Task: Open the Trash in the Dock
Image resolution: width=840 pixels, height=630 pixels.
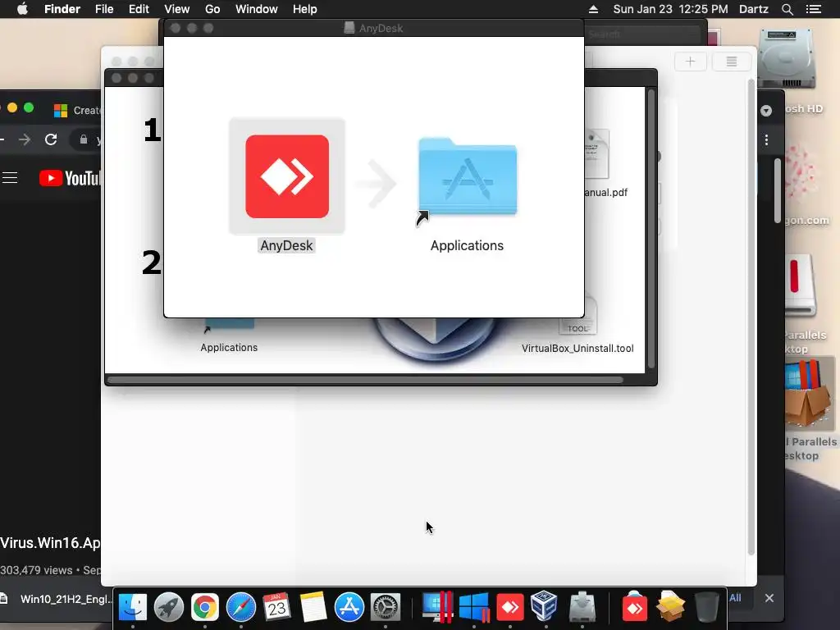Action: tap(706, 607)
